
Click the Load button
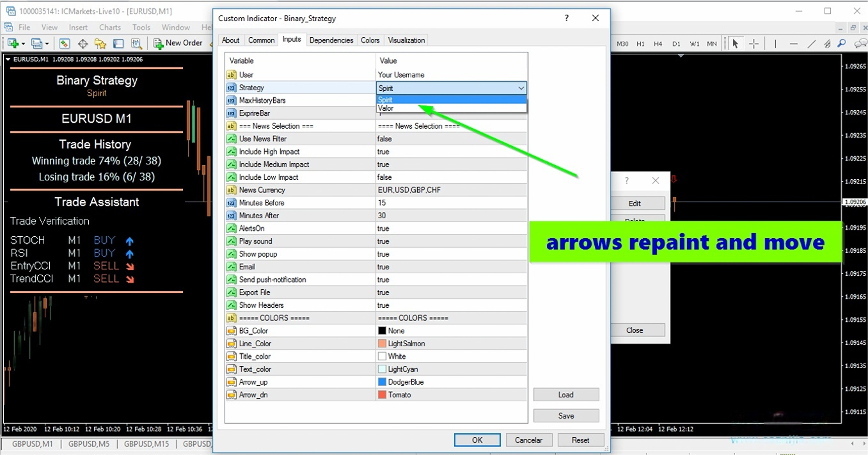(x=566, y=395)
